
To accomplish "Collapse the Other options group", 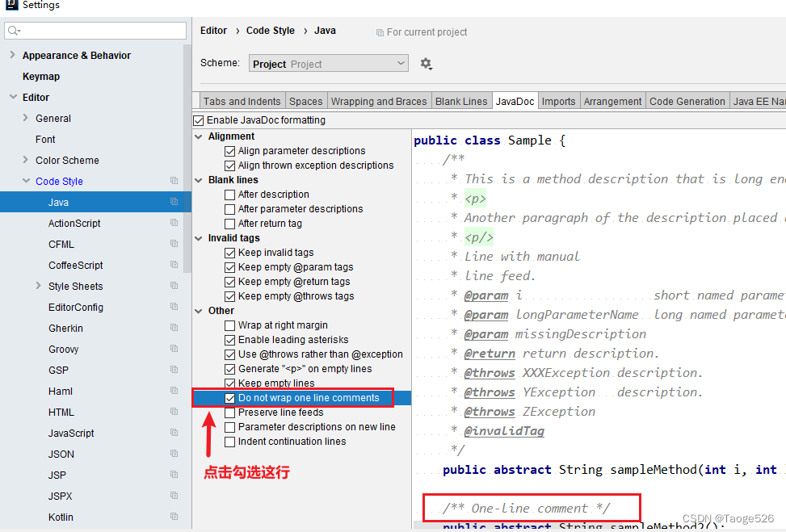I will (199, 311).
